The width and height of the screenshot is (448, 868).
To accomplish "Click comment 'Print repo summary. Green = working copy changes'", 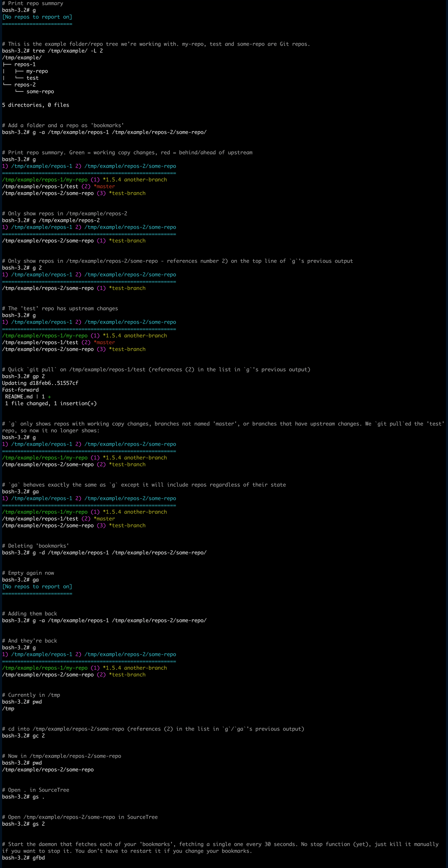I will (x=127, y=152).
